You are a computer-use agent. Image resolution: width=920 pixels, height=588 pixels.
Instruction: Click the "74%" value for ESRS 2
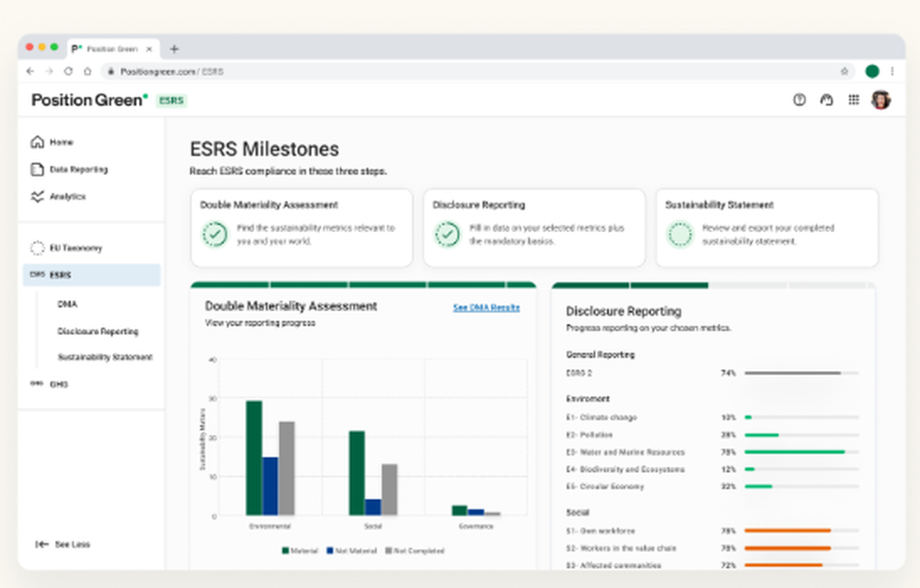point(728,374)
